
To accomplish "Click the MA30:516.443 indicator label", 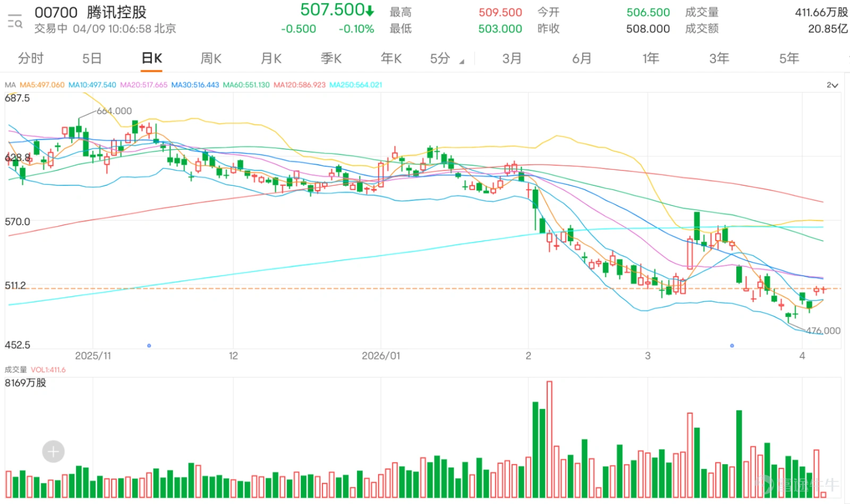I will coord(195,85).
